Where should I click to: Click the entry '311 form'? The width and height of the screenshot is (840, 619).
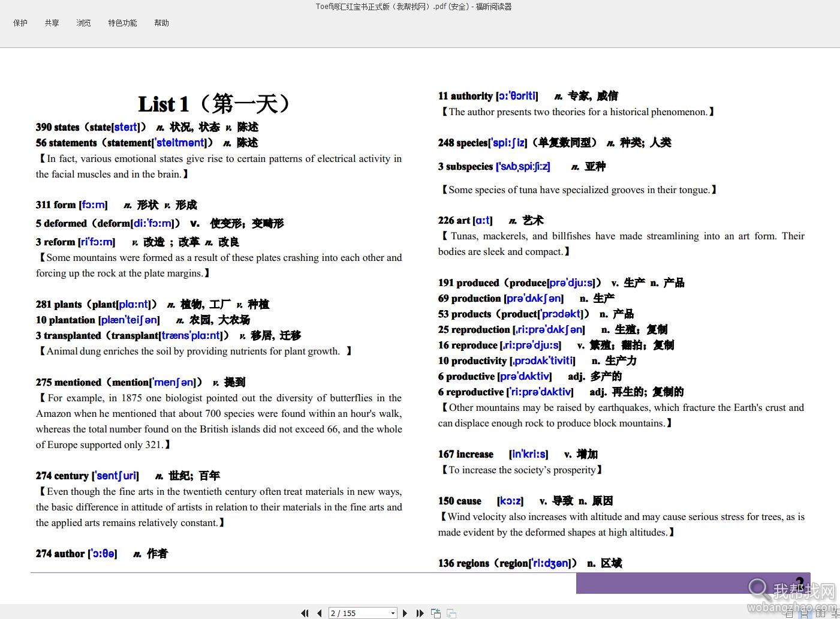point(116,205)
